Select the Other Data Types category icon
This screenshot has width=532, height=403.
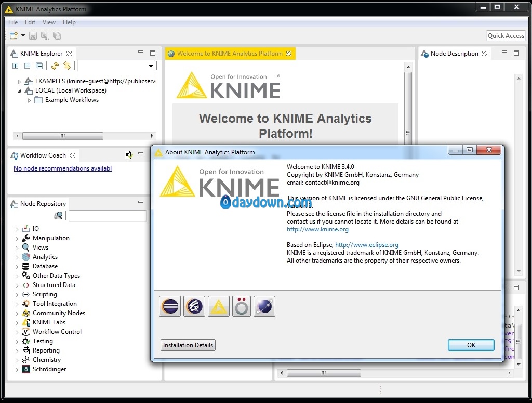(26, 276)
